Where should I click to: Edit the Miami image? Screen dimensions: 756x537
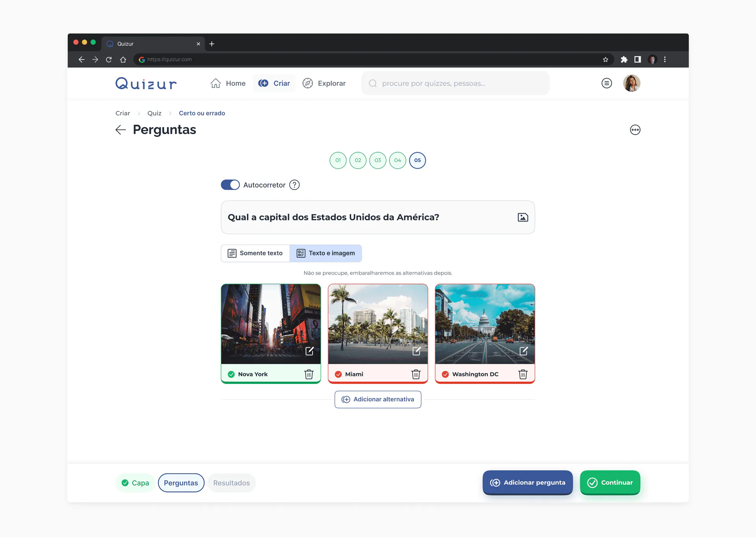point(417,351)
